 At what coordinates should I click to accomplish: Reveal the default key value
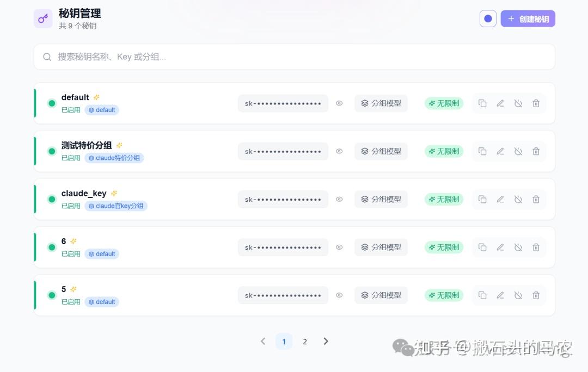click(x=339, y=103)
